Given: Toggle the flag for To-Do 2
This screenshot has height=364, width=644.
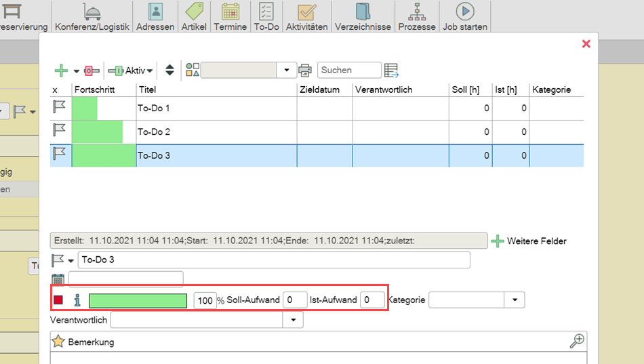Looking at the screenshot, I should (x=60, y=132).
